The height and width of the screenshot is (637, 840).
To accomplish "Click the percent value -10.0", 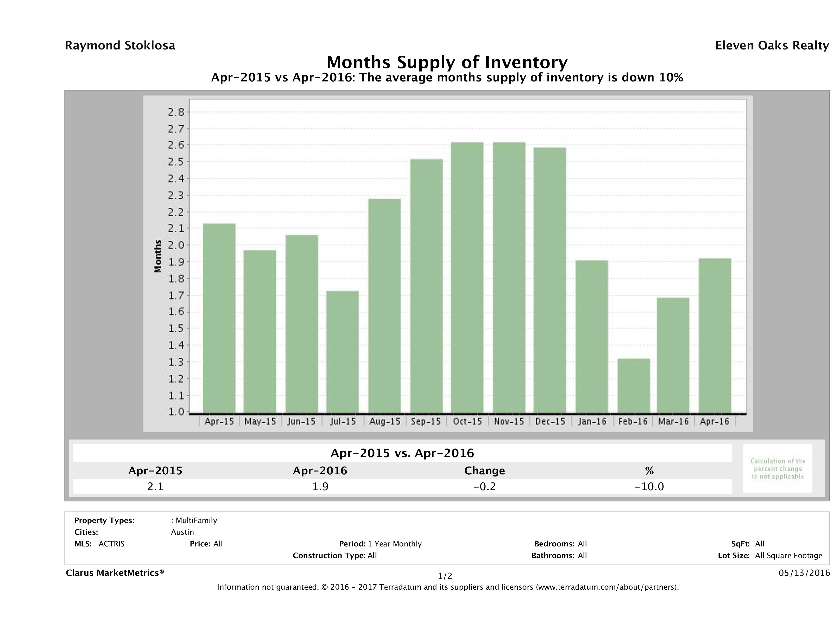I will tap(649, 486).
